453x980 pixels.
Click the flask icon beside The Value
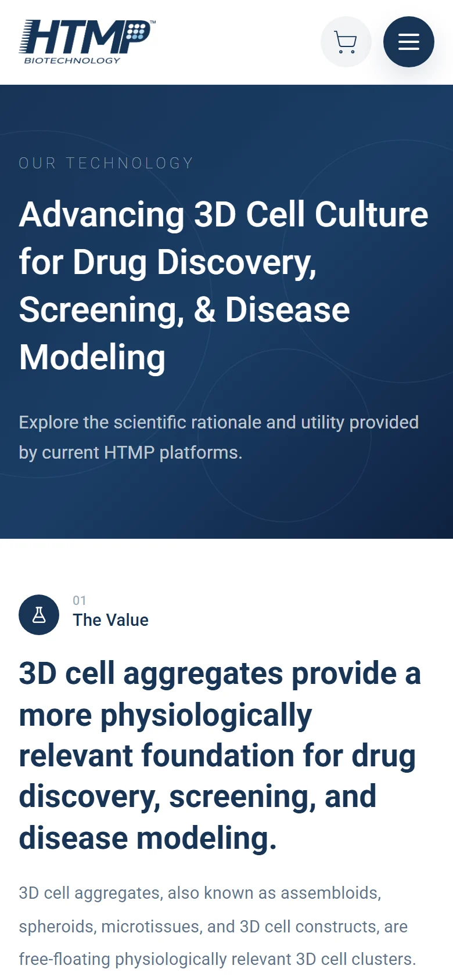pos(39,615)
